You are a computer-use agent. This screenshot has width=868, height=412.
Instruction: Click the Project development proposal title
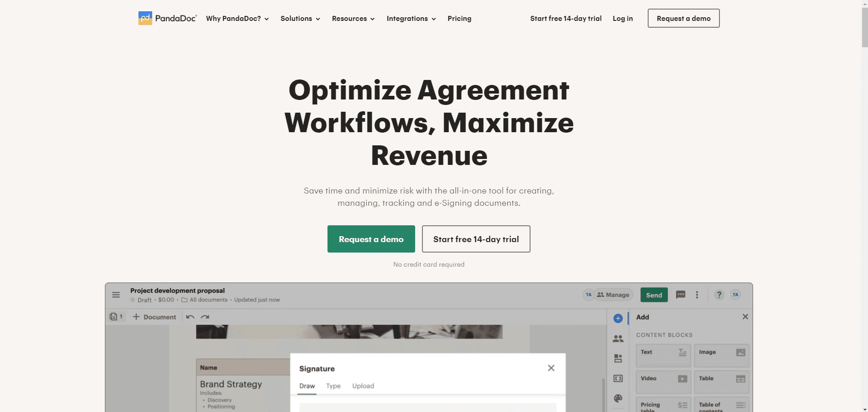click(x=178, y=291)
